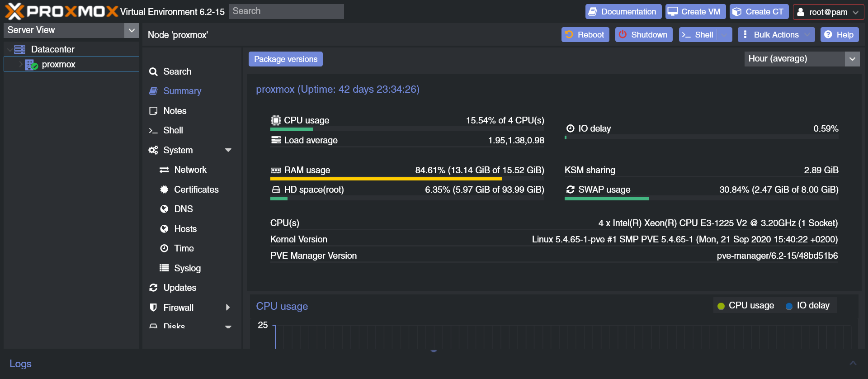
Task: Click the KSM sharing value 2.89 GiB
Action: 821,170
